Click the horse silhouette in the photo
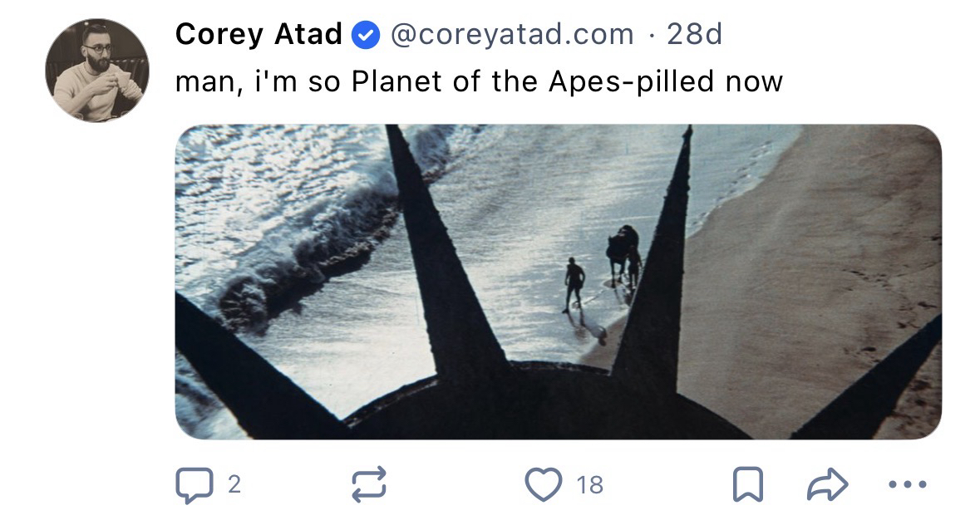Image resolution: width=980 pixels, height=525 pixels. [x=619, y=249]
